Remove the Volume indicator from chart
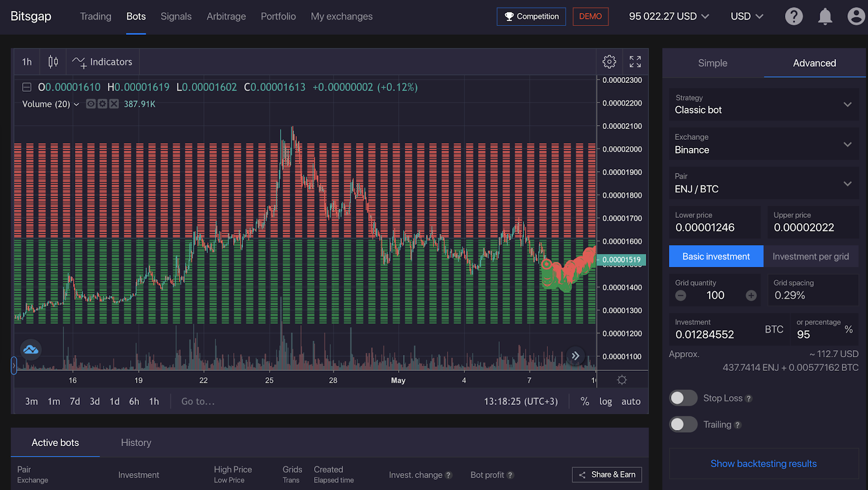The height and width of the screenshot is (490, 868). [x=113, y=104]
